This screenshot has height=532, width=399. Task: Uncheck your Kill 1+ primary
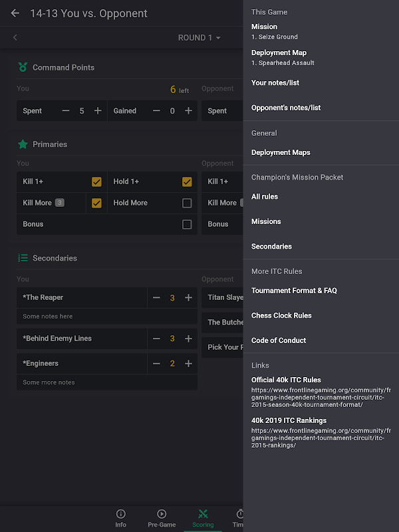click(x=96, y=182)
